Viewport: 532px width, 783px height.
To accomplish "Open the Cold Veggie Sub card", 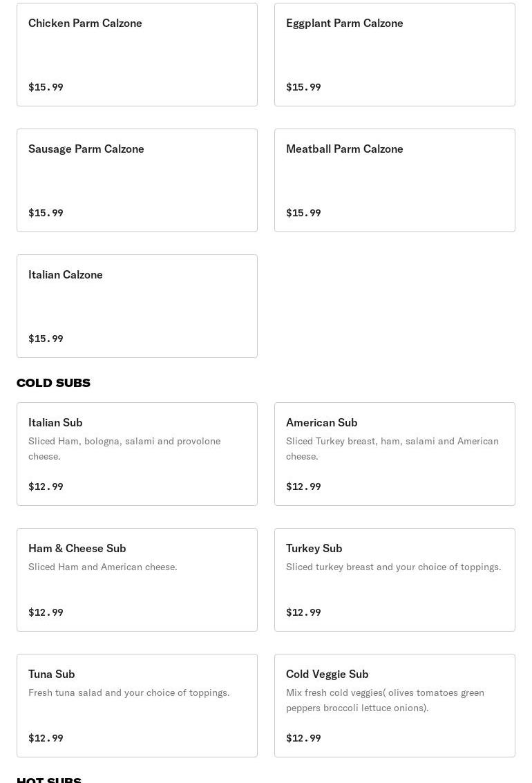I will click(x=395, y=706).
